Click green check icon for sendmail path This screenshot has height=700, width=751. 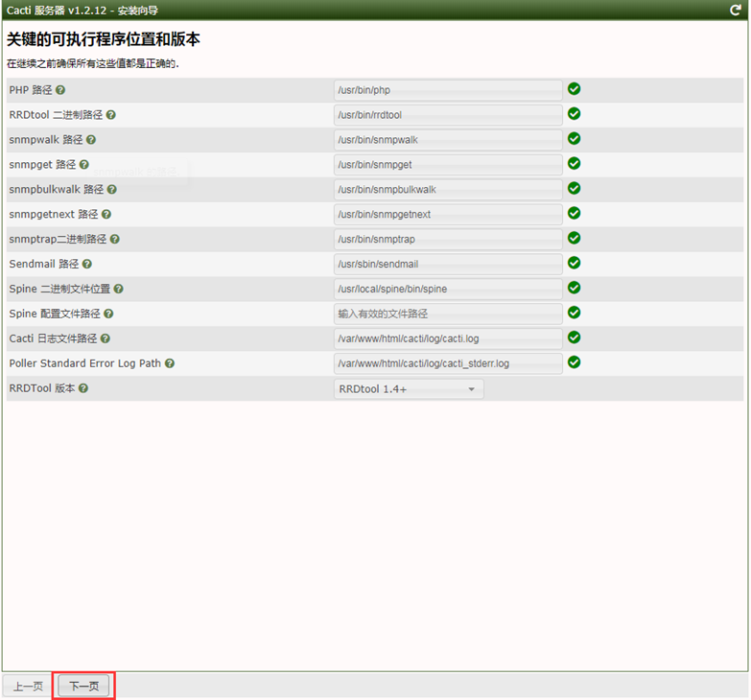click(x=574, y=264)
